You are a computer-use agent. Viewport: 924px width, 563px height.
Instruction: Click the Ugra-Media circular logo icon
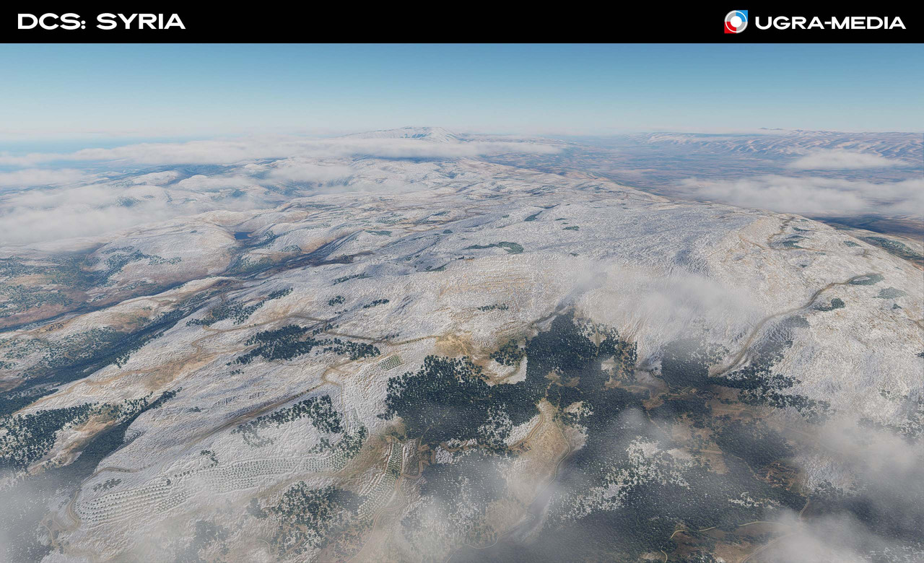coord(736,22)
